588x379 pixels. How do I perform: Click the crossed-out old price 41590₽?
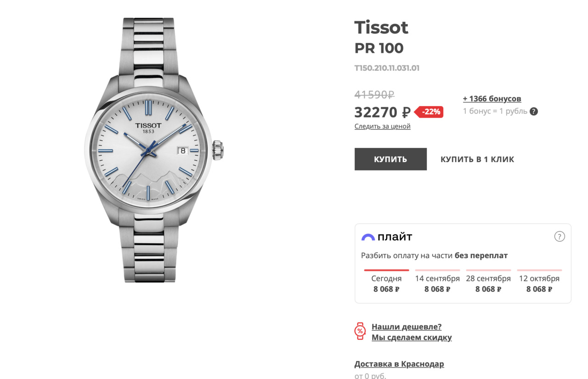coord(374,95)
